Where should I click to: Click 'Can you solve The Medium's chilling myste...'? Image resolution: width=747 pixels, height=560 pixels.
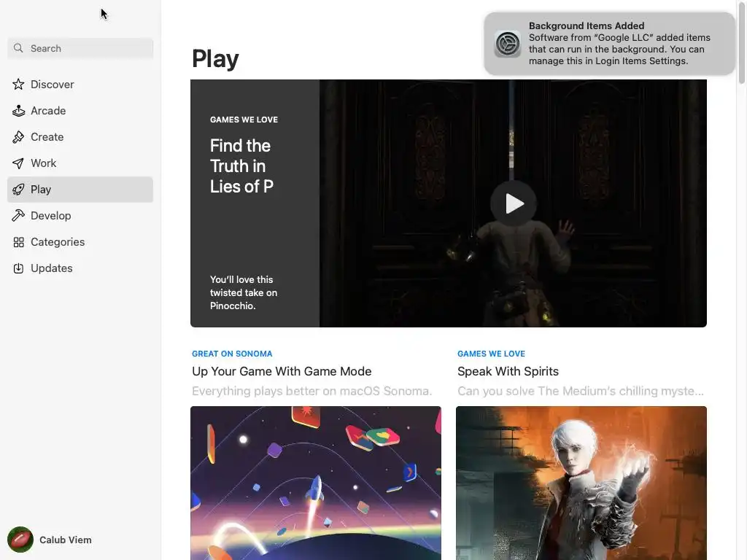(x=580, y=391)
